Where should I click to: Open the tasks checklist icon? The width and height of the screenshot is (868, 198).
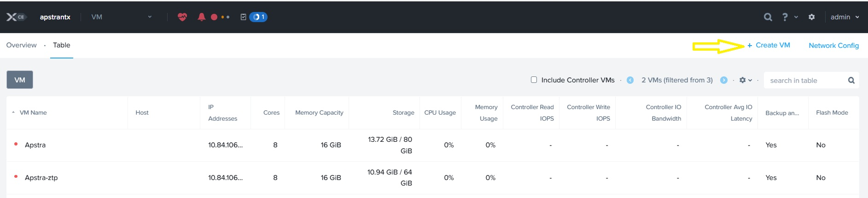pos(243,17)
